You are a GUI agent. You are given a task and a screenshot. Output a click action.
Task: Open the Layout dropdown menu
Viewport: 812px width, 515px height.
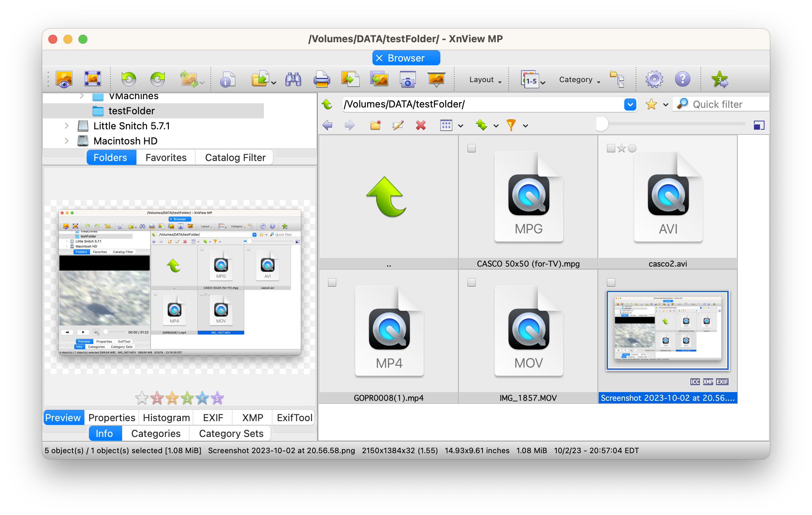tap(485, 80)
